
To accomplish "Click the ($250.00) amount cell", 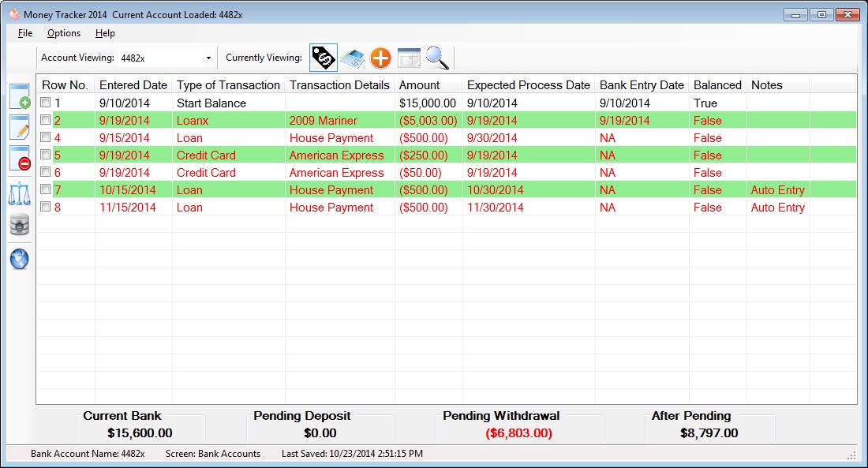I will (423, 155).
